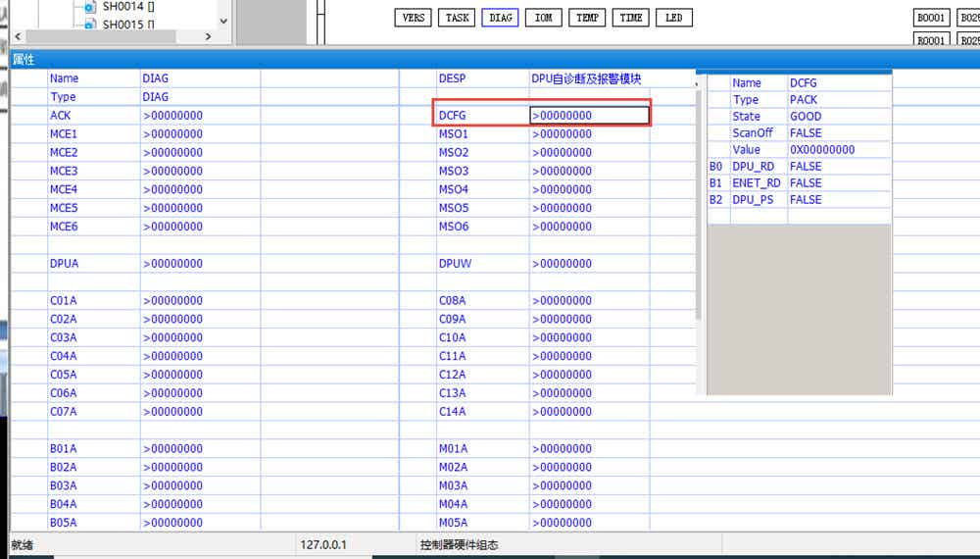The image size is (980, 559).
Task: Click the State value GOOD
Action: pyautogui.click(x=806, y=117)
